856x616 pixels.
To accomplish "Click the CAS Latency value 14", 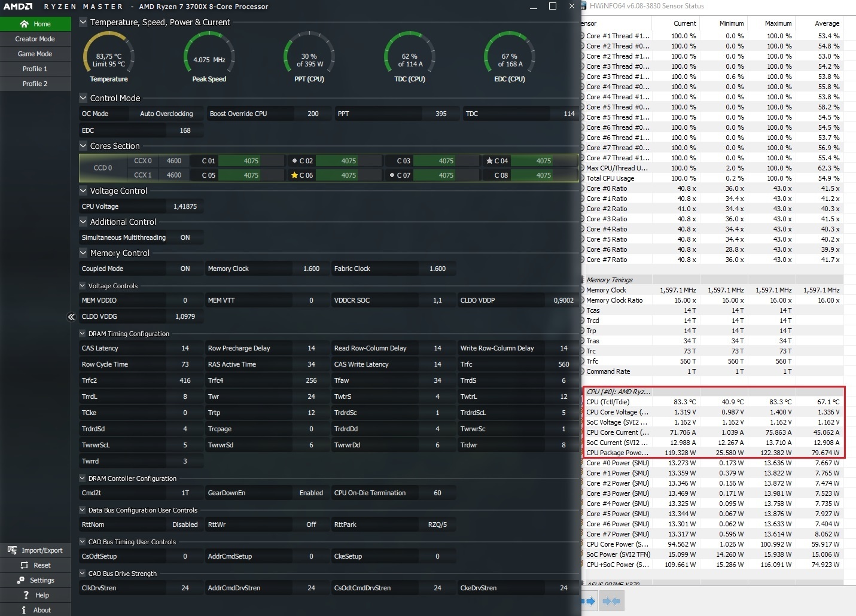I will click(x=185, y=348).
